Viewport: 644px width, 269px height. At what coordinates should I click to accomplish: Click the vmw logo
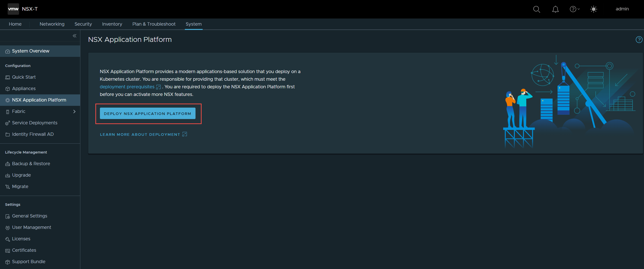13,9
